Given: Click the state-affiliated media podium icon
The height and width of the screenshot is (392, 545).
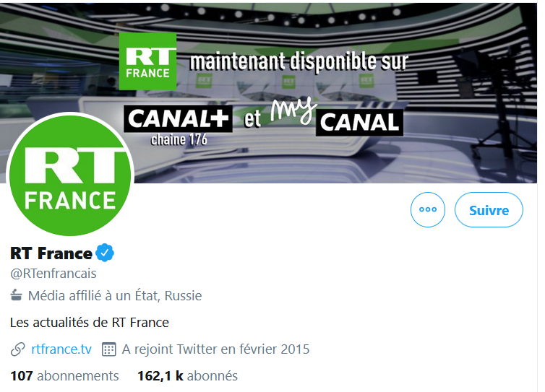Looking at the screenshot, I should 17,295.
